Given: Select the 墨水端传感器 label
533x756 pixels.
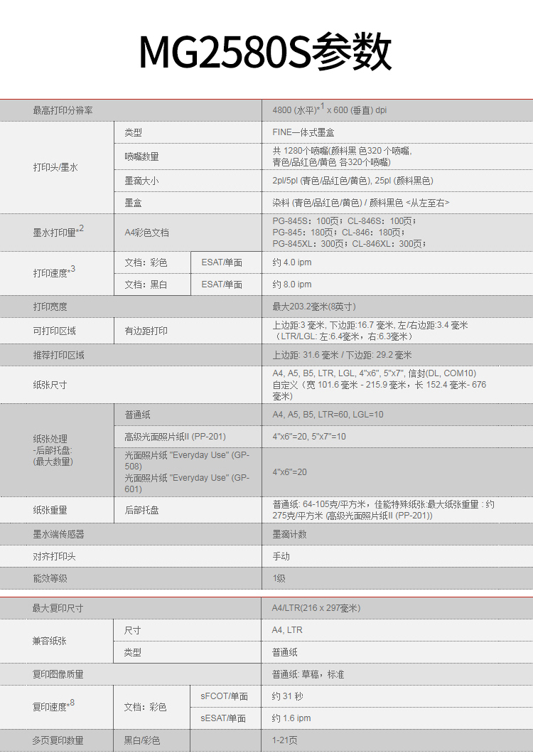Looking at the screenshot, I should [x=59, y=534].
